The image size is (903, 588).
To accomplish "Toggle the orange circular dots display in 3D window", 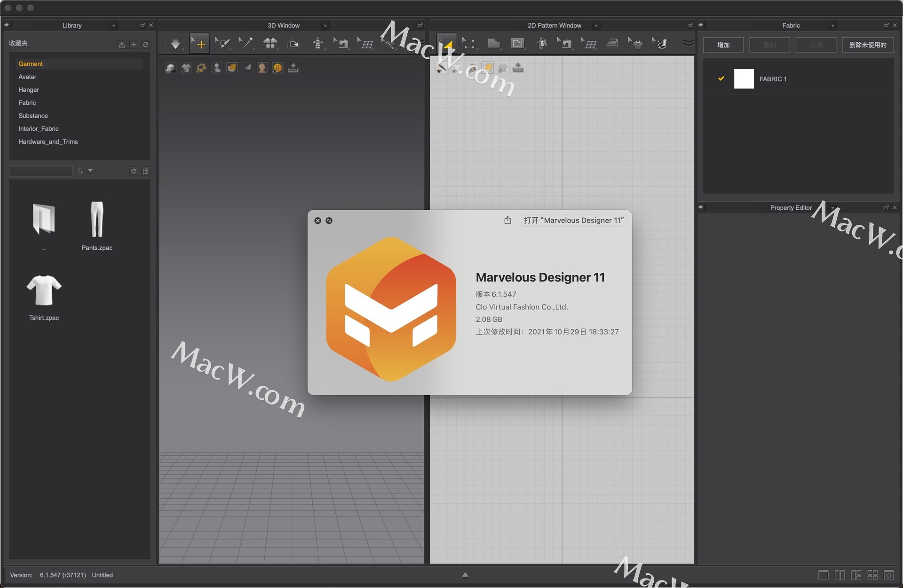I will (x=201, y=68).
